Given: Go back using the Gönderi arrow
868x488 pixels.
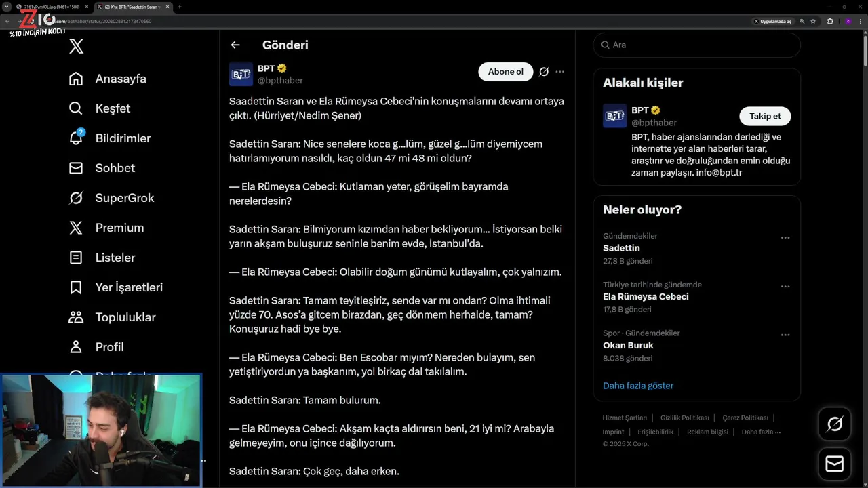Looking at the screenshot, I should point(235,45).
